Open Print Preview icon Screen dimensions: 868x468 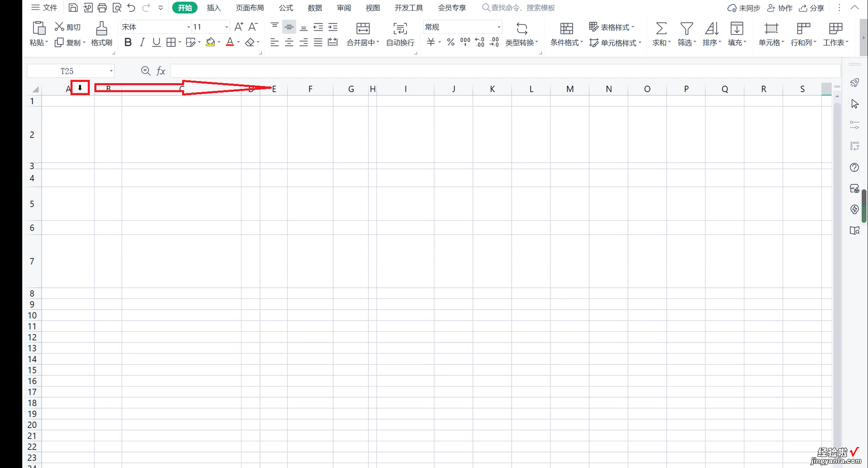(x=117, y=8)
